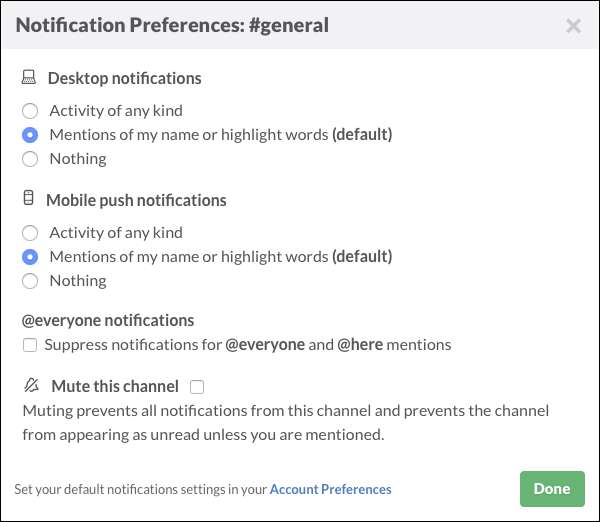This screenshot has height=522, width=600.
Task: Select desktop 'Activity of any kind' radio button
Action: (x=30, y=110)
